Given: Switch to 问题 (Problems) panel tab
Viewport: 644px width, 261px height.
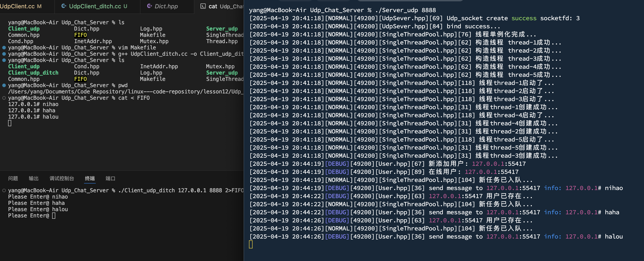Looking at the screenshot, I should (13, 179).
